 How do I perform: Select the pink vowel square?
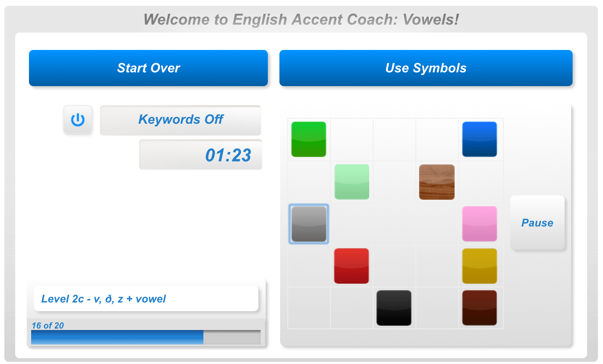point(480,224)
